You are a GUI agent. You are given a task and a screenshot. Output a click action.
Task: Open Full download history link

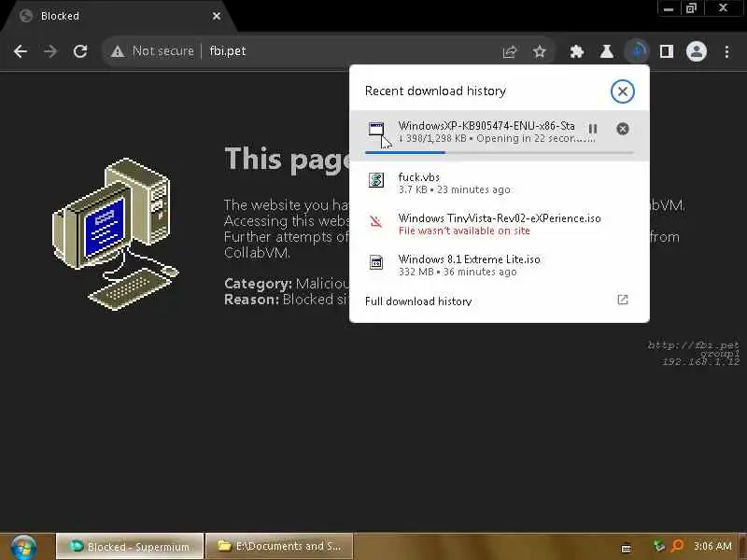tap(418, 301)
